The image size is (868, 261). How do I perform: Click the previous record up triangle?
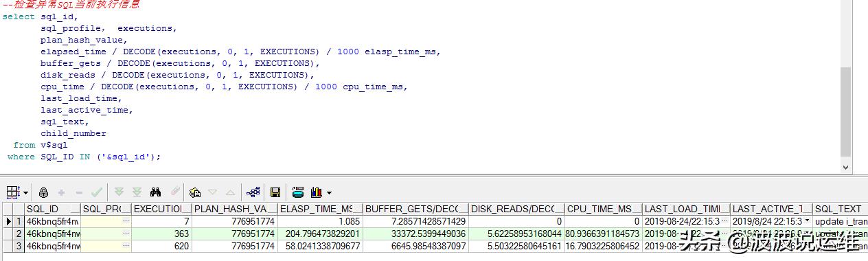tap(230, 193)
